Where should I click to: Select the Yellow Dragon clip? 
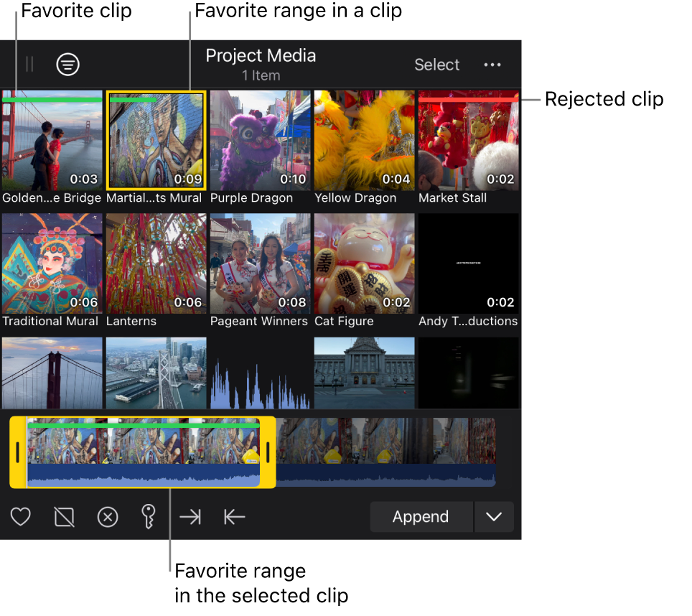pyautogui.click(x=365, y=140)
